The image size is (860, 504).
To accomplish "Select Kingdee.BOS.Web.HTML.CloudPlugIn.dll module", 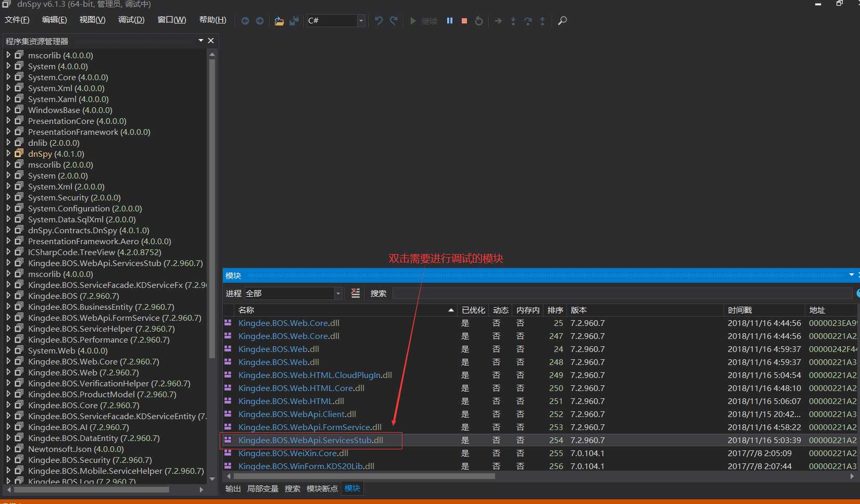I will coord(540,375).
